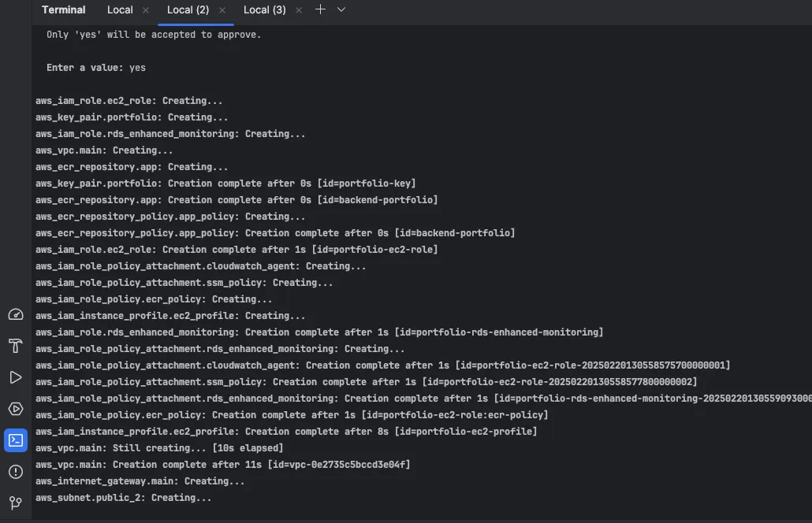Select the Local (2) terminal tab
812x523 pixels.
188,9
